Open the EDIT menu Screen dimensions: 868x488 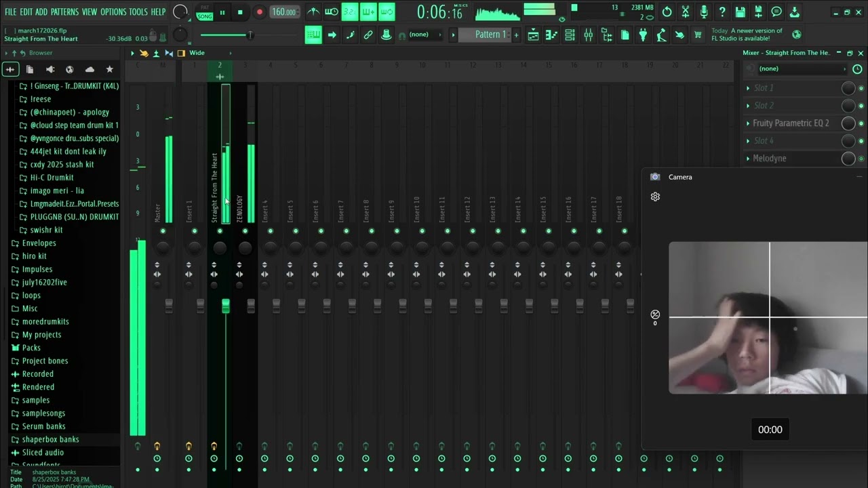point(26,12)
